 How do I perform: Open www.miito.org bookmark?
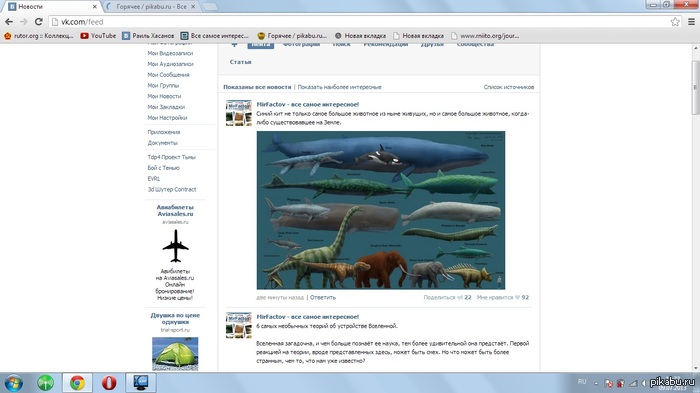(485, 36)
